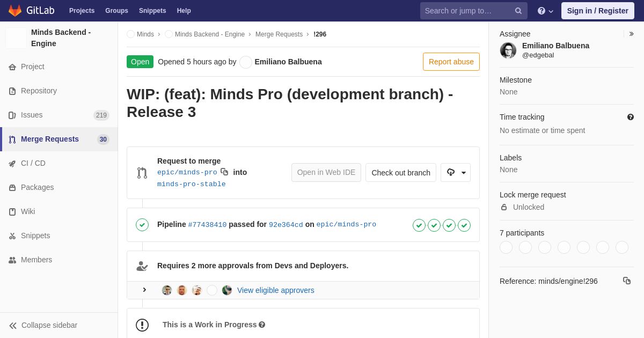Click the first participant avatar
The image size is (644, 338).
coord(506,247)
